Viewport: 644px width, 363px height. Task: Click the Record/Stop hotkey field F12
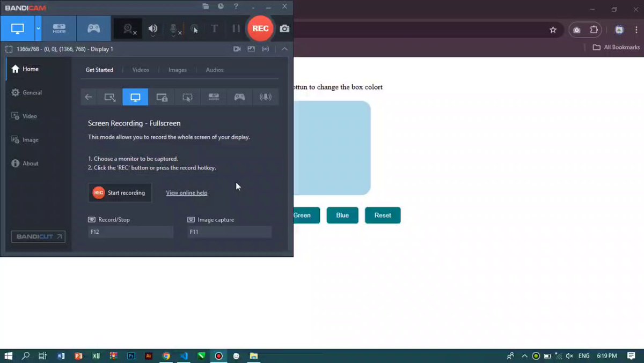(x=130, y=232)
